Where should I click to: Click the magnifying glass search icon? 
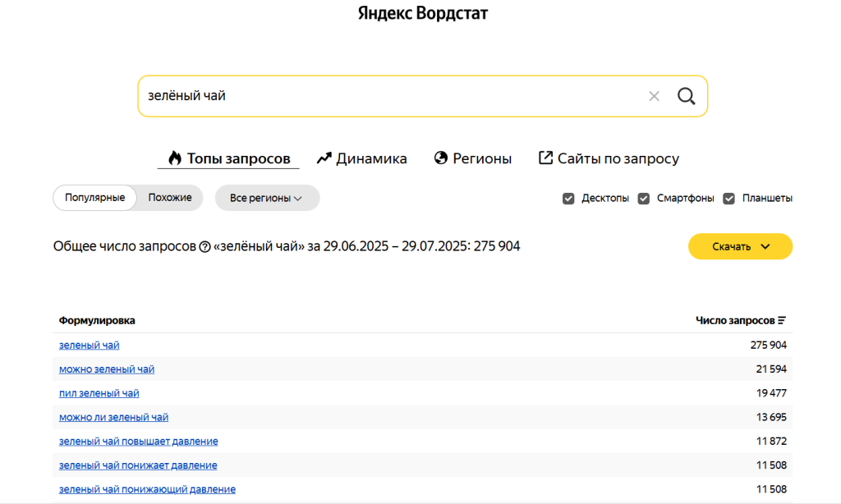pos(686,96)
